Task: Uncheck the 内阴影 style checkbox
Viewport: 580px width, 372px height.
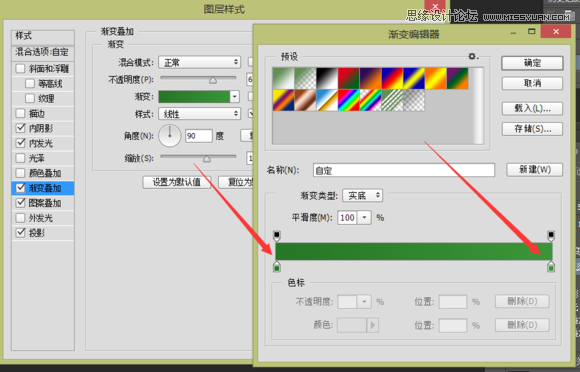Action: (20, 128)
